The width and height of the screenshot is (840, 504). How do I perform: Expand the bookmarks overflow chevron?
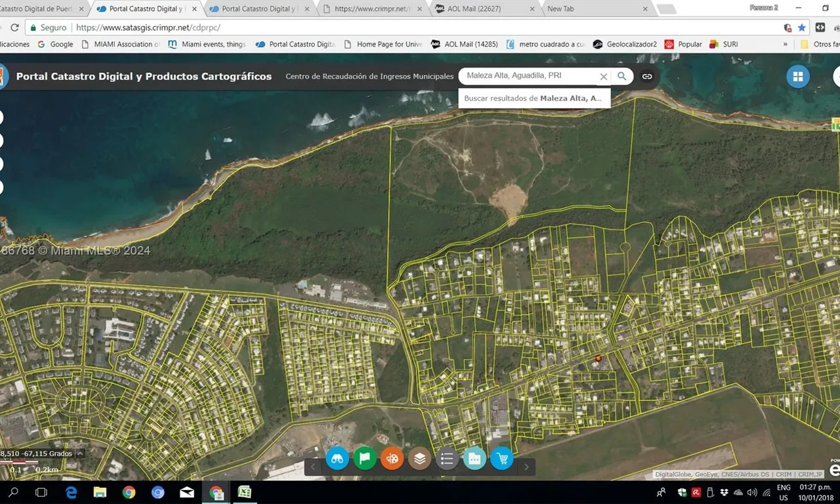coord(786,44)
